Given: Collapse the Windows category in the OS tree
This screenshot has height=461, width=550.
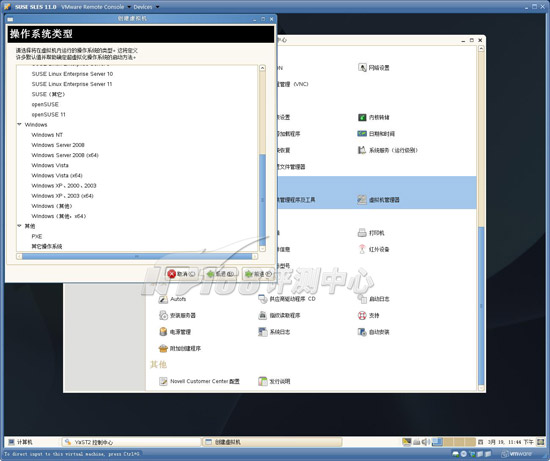Looking at the screenshot, I should 20,125.
